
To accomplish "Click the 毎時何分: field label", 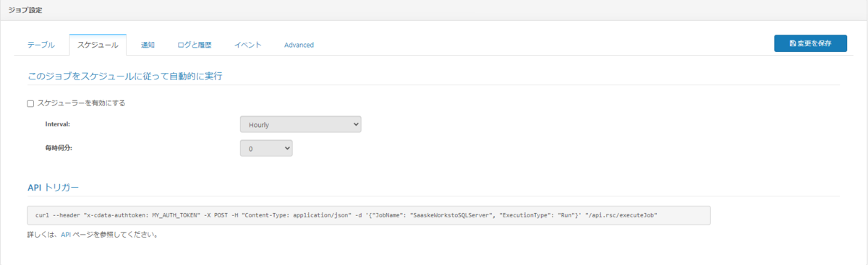I will point(59,148).
